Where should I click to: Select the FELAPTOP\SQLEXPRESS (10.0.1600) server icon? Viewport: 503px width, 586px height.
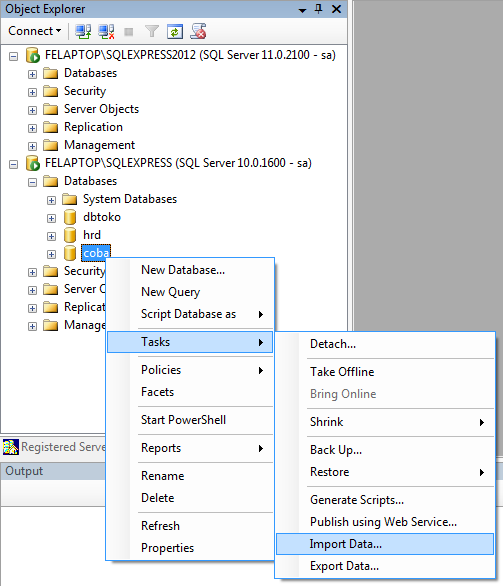pyautogui.click(x=33, y=163)
